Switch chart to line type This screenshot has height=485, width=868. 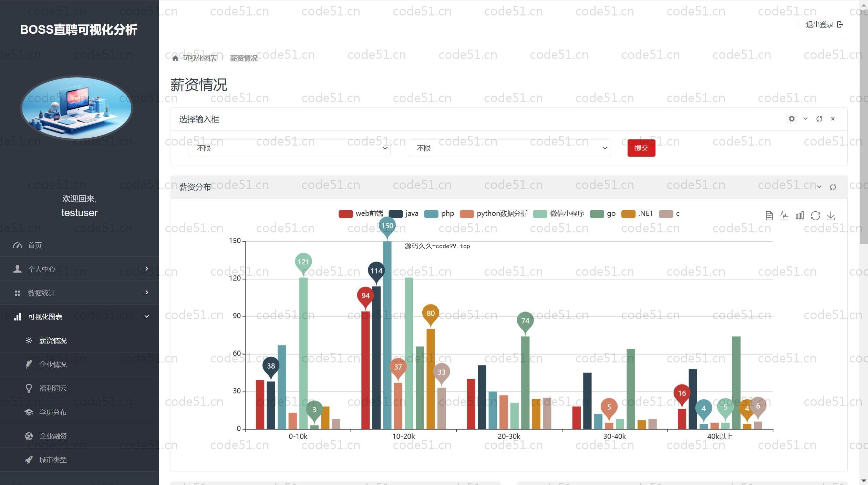pyautogui.click(x=784, y=216)
